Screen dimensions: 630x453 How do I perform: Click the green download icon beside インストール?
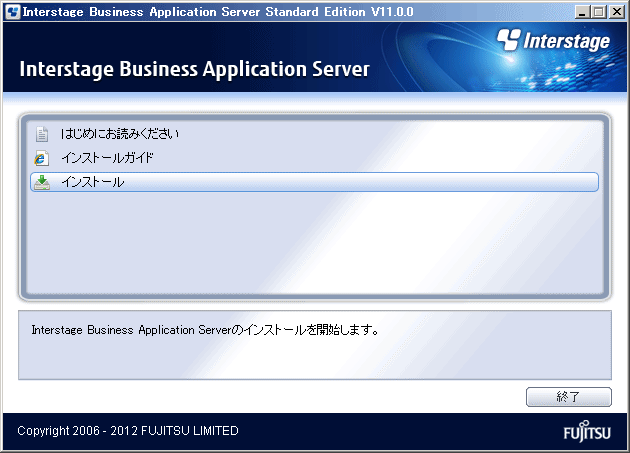click(41, 182)
